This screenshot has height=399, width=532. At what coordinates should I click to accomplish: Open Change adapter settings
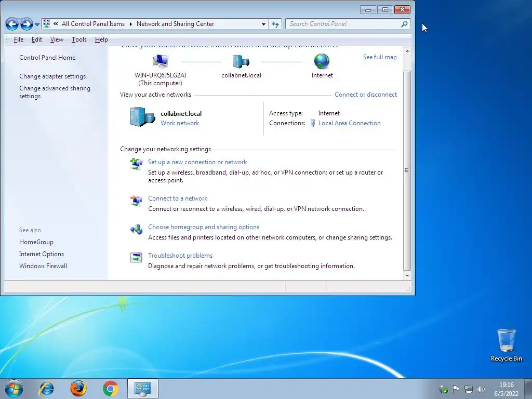[x=52, y=76]
